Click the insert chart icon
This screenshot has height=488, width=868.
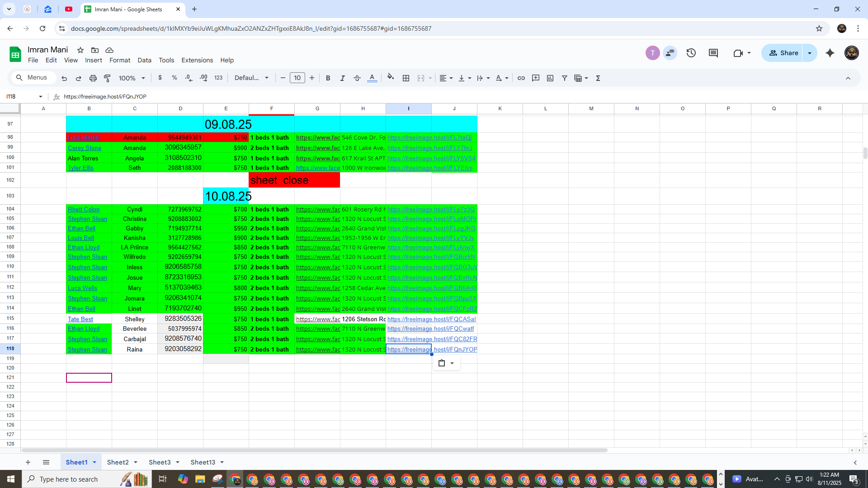tap(550, 78)
